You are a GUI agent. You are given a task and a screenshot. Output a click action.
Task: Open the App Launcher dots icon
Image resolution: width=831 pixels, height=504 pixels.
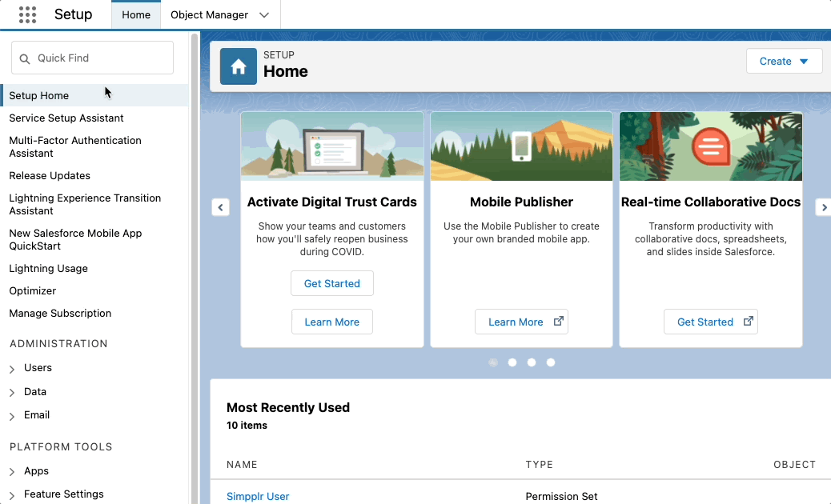pyautogui.click(x=27, y=15)
